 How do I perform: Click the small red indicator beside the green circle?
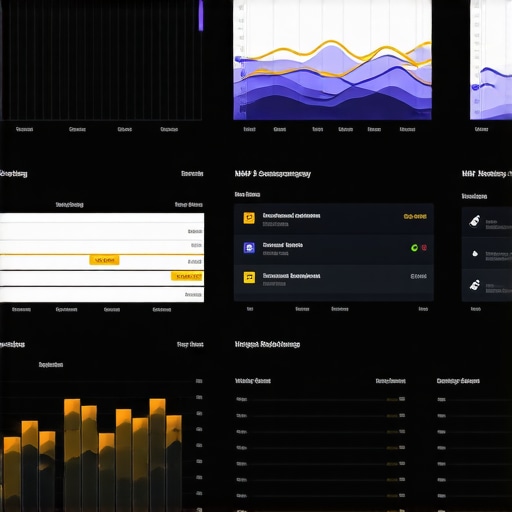pos(424,248)
